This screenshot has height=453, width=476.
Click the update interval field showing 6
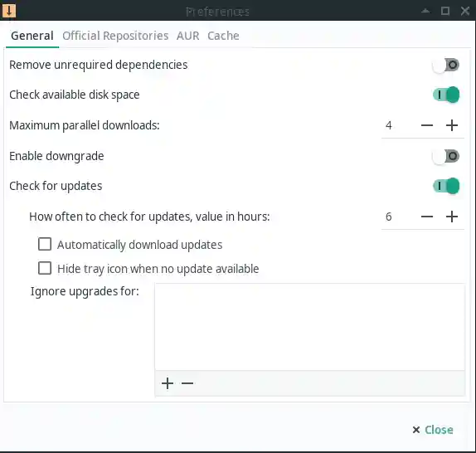(398, 217)
